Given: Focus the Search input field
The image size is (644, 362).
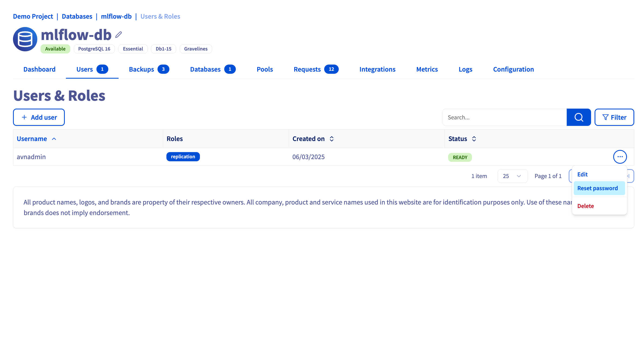Looking at the screenshot, I should [505, 117].
